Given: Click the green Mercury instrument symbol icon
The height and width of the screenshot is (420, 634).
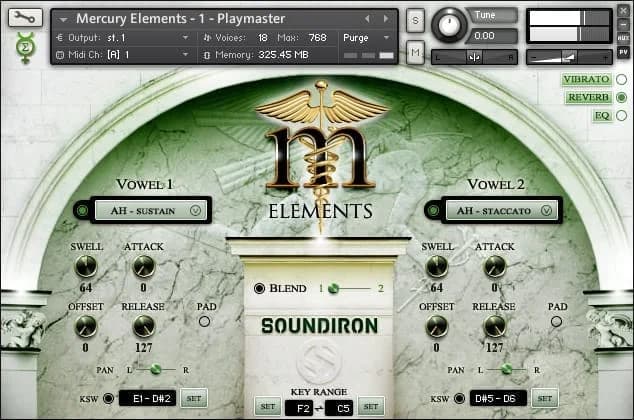Looking at the screenshot, I should click(25, 48).
